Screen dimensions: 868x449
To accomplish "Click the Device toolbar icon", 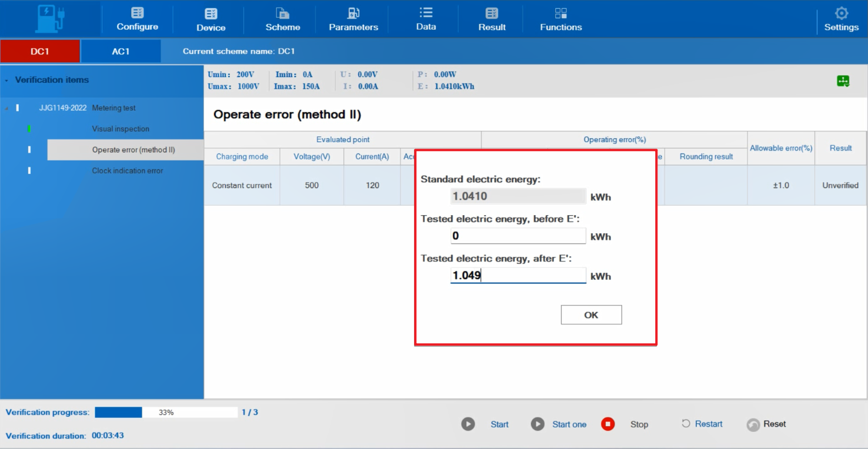I will (x=211, y=14).
